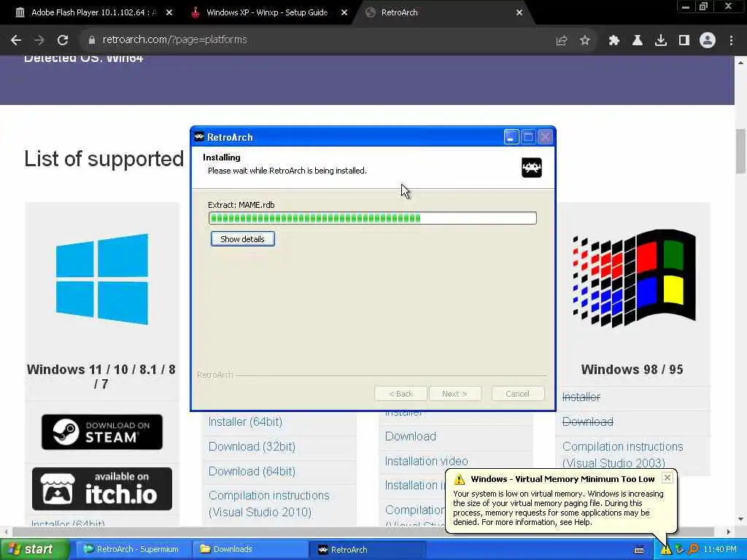
Task: Click the Download link above Installation video
Action: coord(410,436)
